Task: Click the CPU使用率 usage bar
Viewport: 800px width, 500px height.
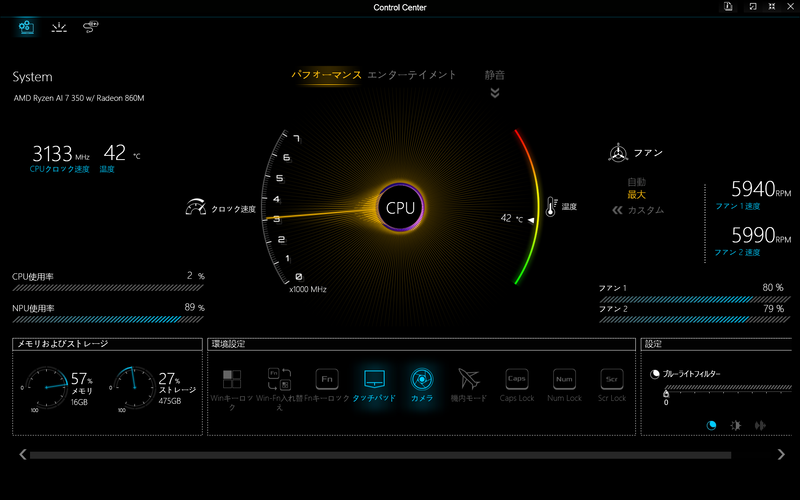Action: (108, 288)
